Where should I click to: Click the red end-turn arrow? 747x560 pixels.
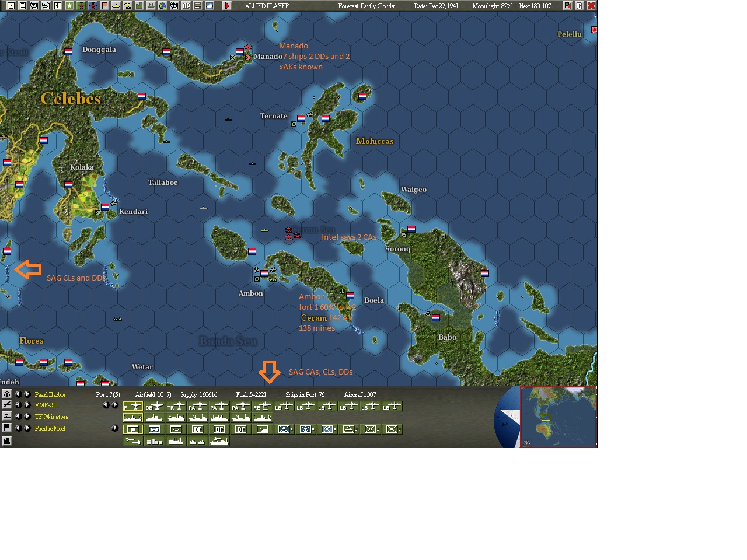coord(227,5)
